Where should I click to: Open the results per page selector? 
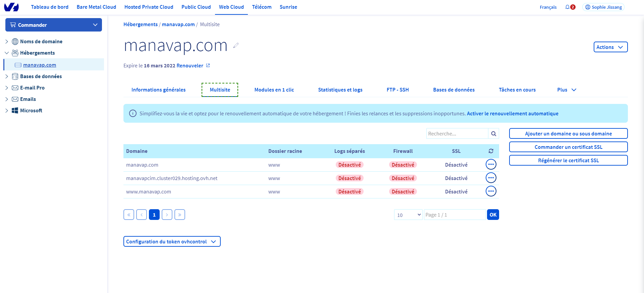point(408,215)
